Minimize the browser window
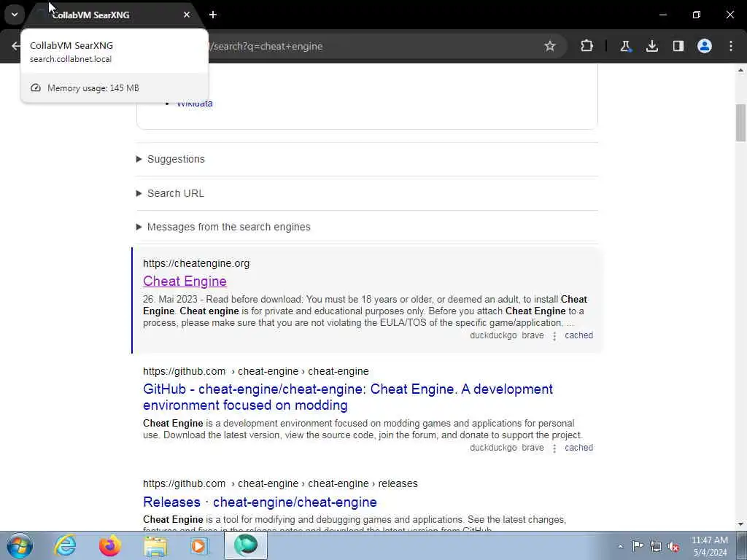 coord(662,15)
